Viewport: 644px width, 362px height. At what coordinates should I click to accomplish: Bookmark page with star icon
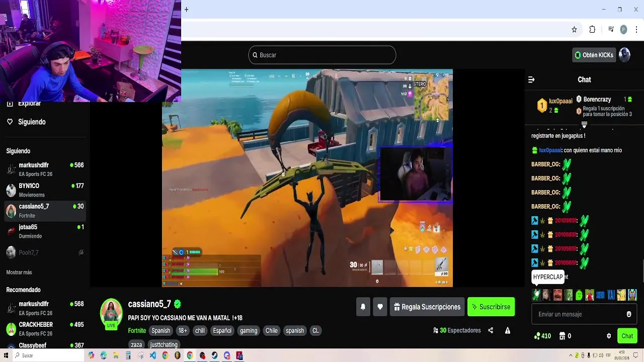pyautogui.click(x=574, y=30)
